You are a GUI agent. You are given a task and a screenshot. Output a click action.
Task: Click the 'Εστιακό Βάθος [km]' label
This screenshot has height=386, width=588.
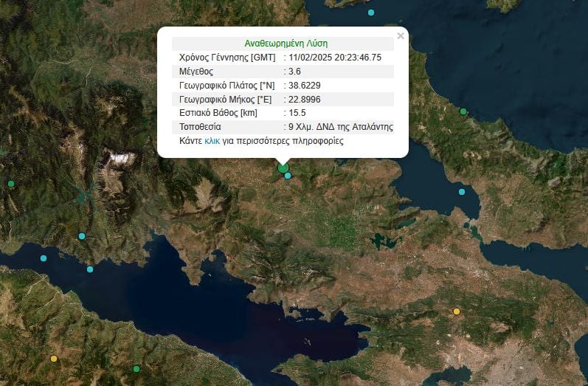(x=218, y=112)
